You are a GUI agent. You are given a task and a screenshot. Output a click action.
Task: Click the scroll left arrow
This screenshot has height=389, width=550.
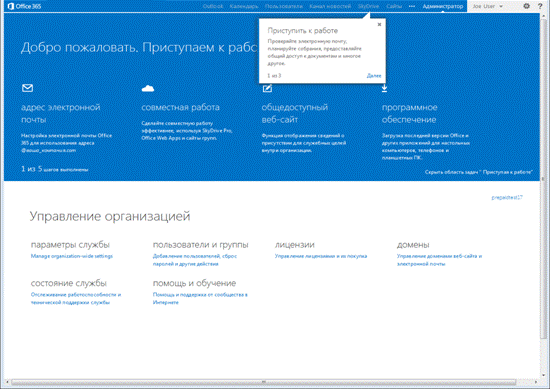(x=7, y=382)
